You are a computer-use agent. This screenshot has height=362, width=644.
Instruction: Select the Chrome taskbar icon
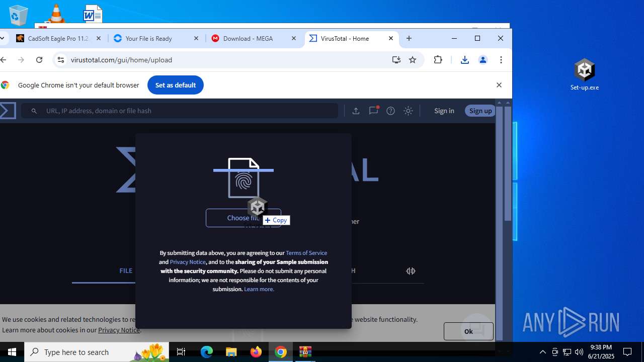tap(281, 352)
